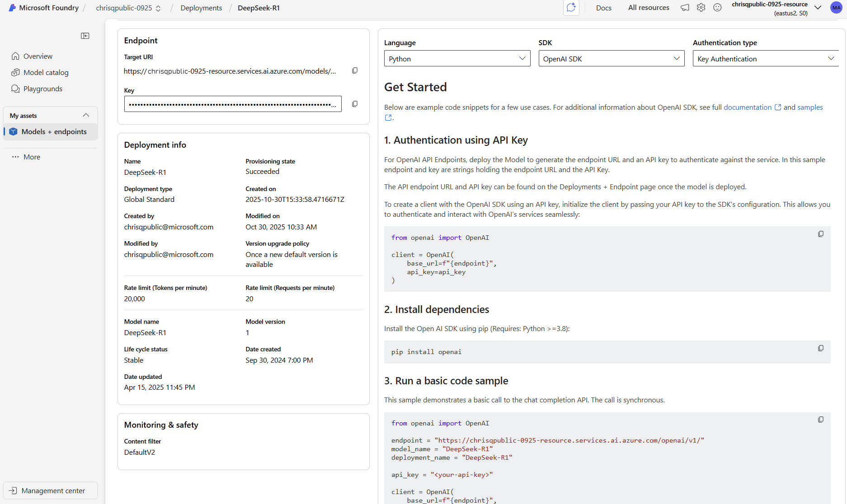Copy the basic code sample snippet
Viewport: 847px width, 504px height.
click(x=821, y=420)
